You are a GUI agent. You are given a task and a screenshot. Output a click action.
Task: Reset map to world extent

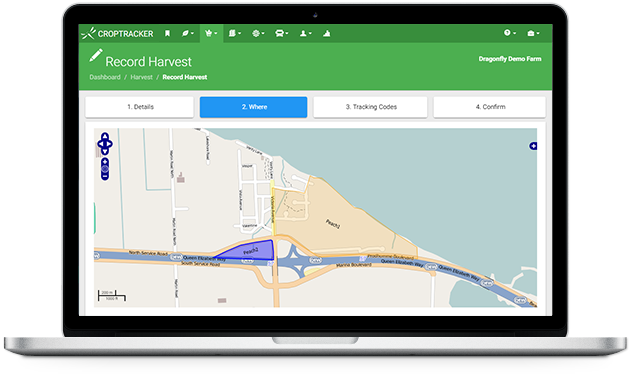pos(105,169)
